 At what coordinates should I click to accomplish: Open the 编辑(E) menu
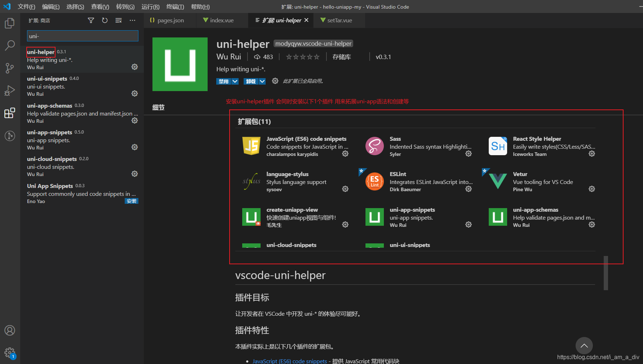[51, 7]
